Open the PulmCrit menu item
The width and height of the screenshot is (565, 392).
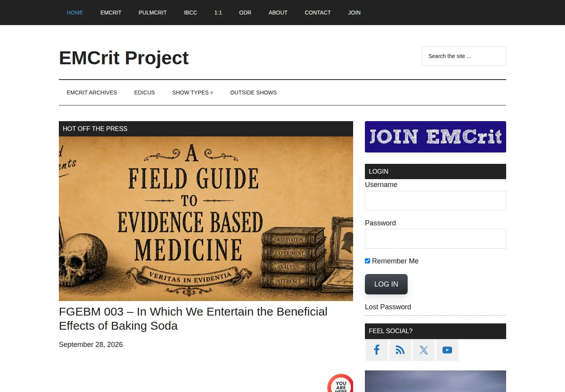tap(153, 13)
